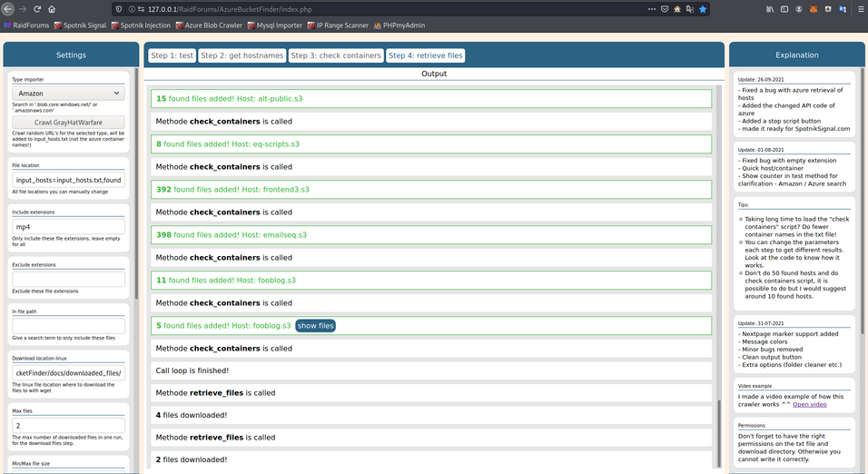Click the Output heading label
This screenshot has height=474, width=868.
point(434,74)
